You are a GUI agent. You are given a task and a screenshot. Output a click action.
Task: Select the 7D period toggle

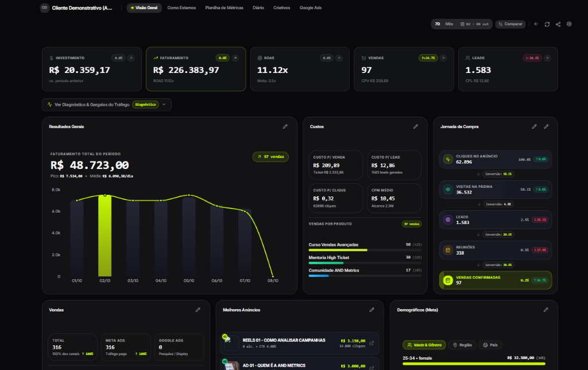click(437, 24)
